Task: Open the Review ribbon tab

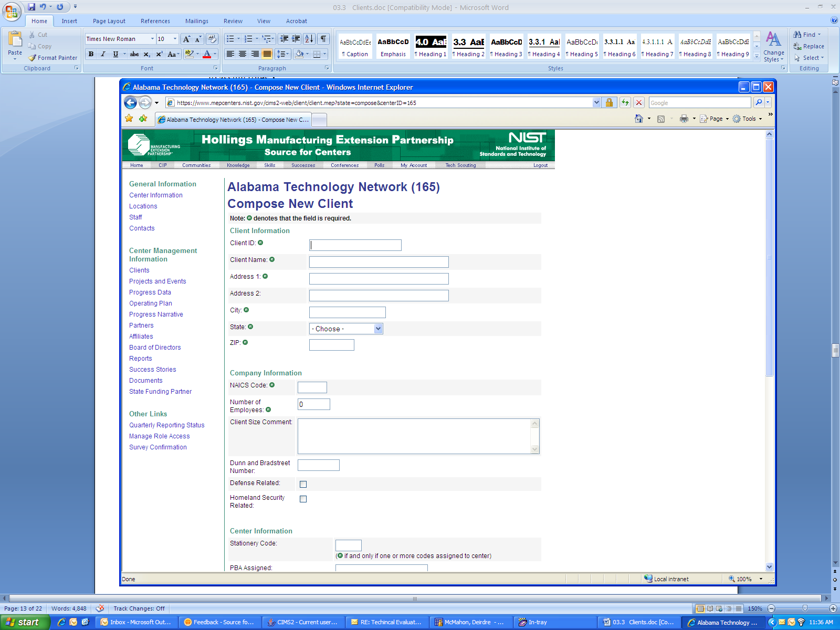Action: [233, 21]
